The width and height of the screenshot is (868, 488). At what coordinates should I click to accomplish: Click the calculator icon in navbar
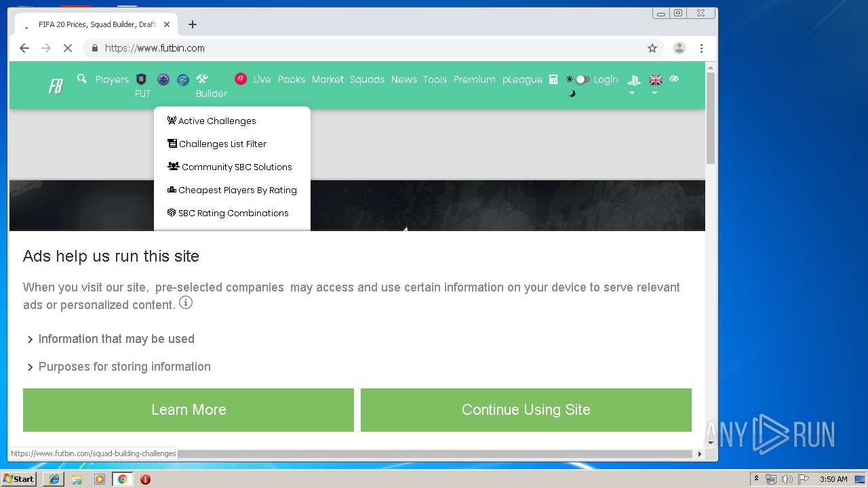click(x=553, y=79)
